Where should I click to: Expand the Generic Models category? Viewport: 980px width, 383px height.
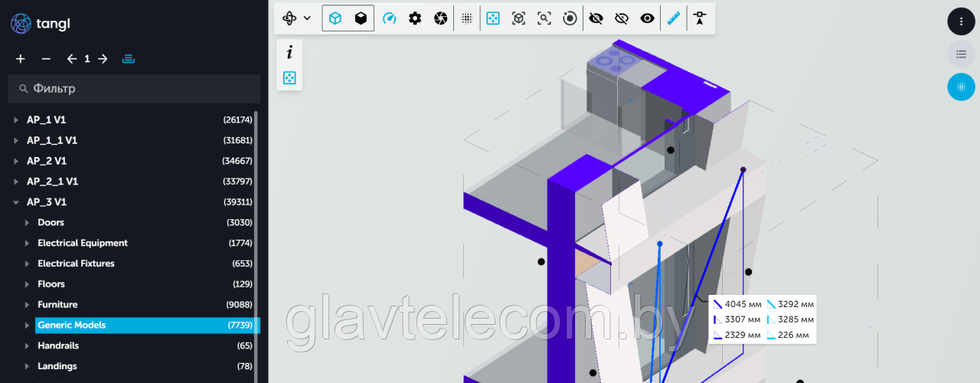click(27, 326)
